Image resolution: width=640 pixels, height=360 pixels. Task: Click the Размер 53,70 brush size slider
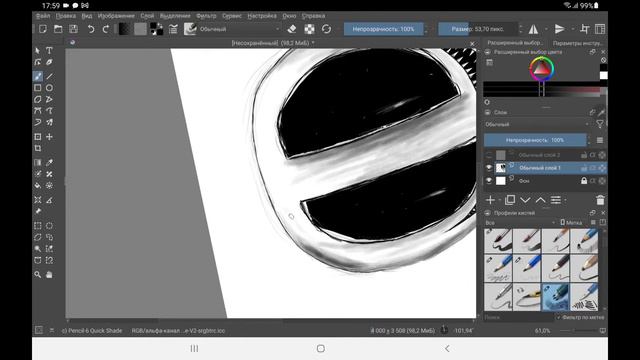[x=478, y=29]
